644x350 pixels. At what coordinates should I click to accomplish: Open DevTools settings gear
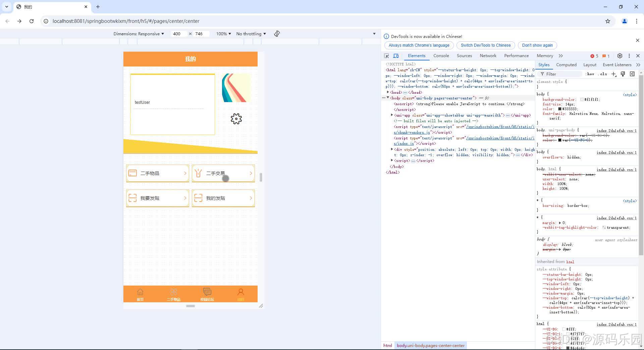tap(620, 56)
